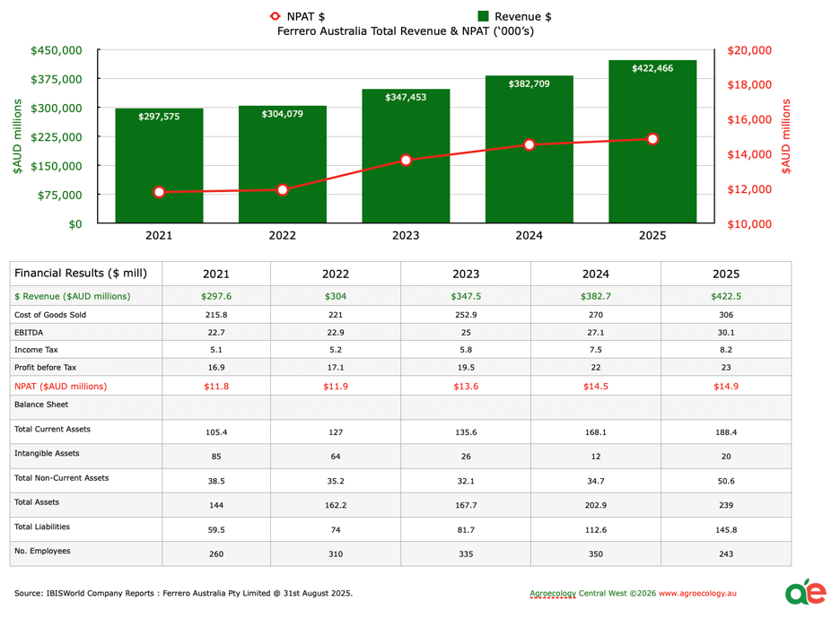Click the Cost of Goods Sold value 252.9

click(466, 315)
